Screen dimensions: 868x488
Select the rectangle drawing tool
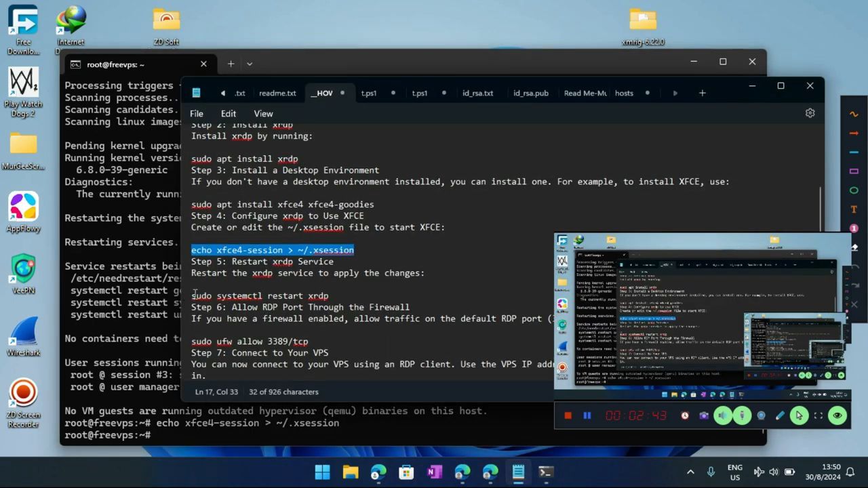(x=854, y=171)
